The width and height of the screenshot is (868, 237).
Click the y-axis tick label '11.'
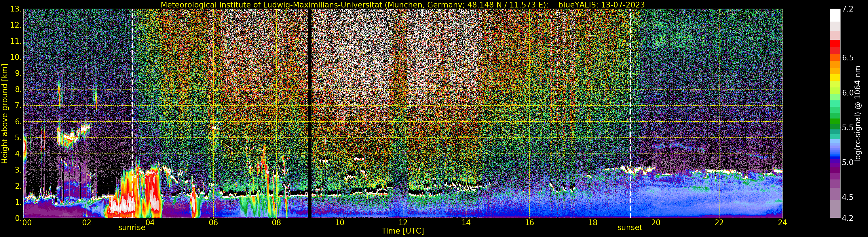click(x=16, y=41)
